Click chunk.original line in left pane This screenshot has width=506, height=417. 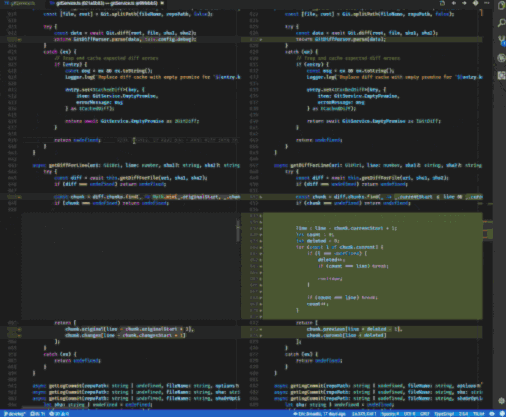[130, 329]
